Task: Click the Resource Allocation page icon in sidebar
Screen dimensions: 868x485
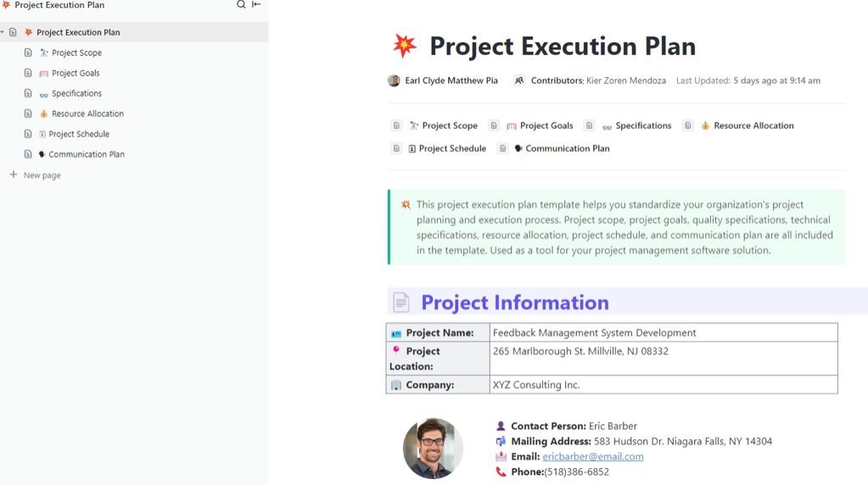Action: click(x=43, y=114)
